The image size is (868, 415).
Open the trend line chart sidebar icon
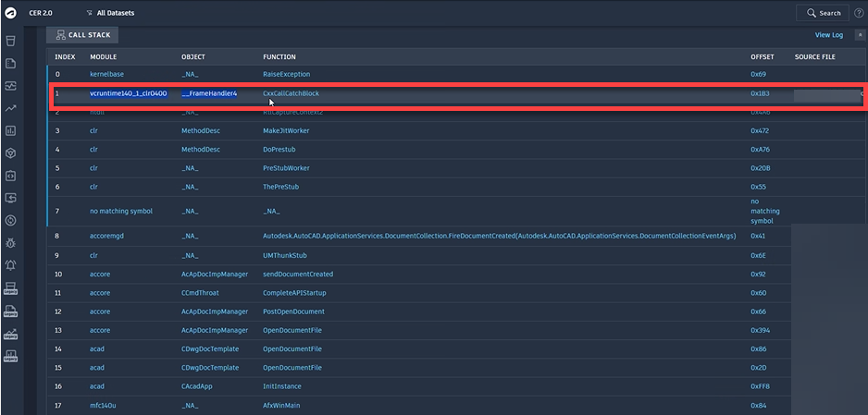[10, 108]
